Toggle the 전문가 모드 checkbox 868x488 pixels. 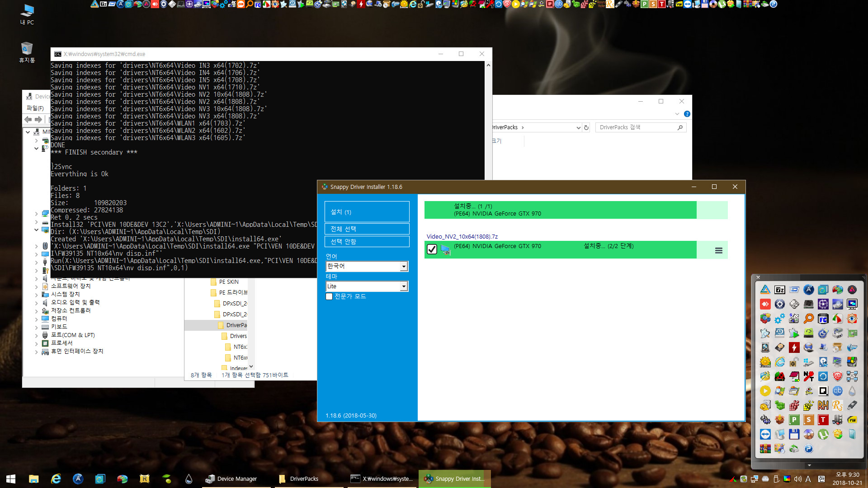click(329, 296)
